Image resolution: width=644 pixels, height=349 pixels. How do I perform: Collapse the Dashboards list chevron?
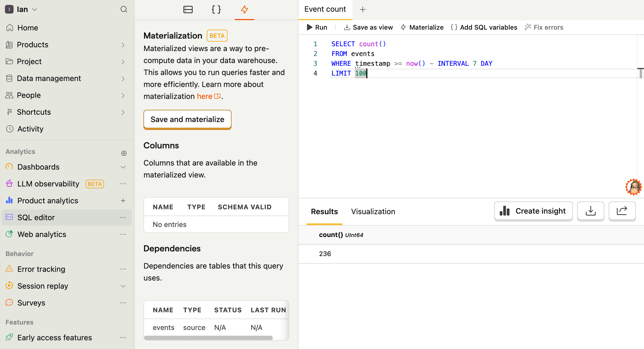click(x=123, y=167)
